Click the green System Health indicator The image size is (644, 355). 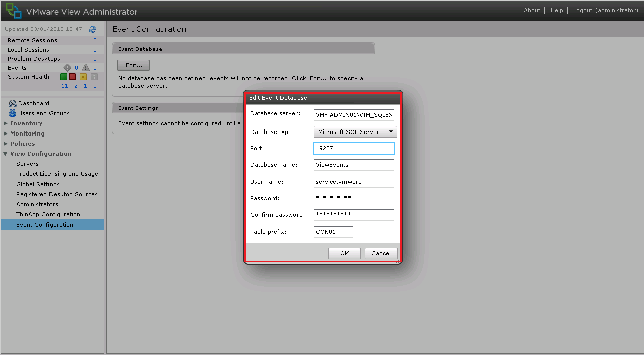64,77
